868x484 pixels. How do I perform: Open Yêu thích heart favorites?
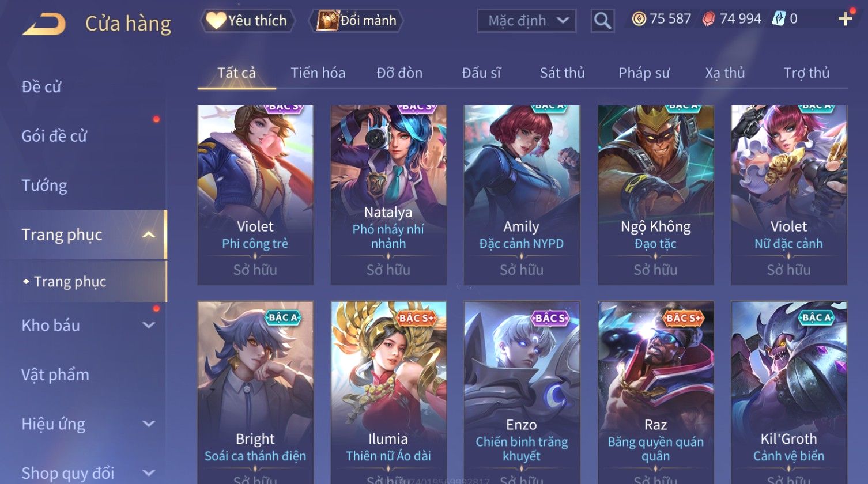[247, 21]
